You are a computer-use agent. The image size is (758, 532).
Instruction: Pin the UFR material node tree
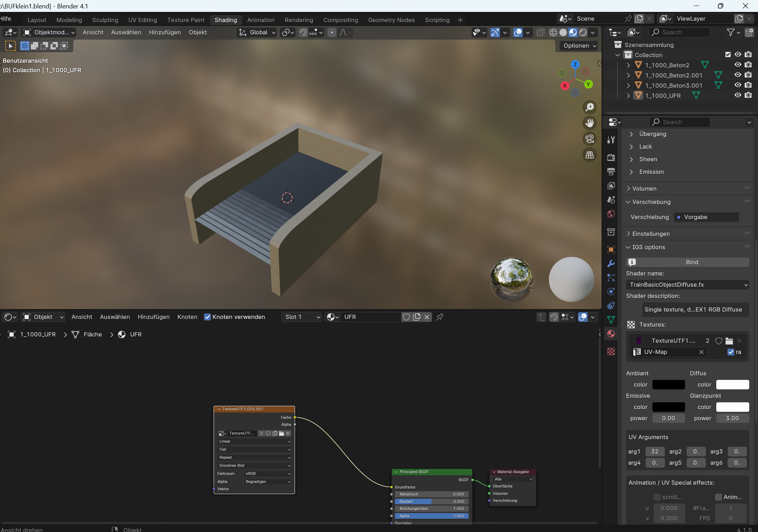pos(440,317)
